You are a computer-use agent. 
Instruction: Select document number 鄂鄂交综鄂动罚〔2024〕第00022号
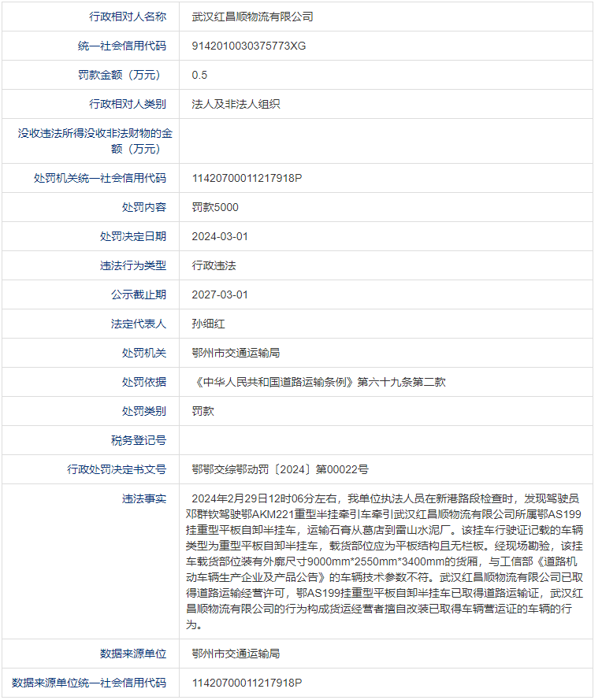(x=280, y=469)
